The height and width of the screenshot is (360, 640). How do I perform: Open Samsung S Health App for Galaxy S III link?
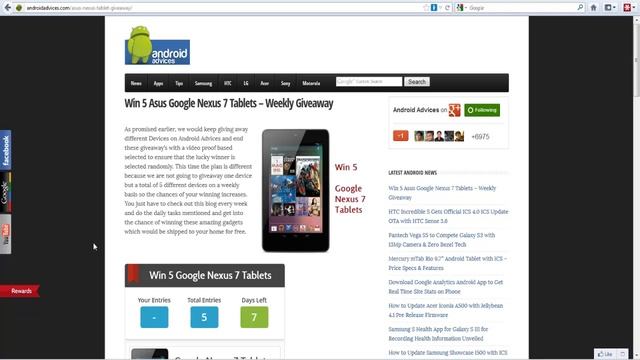pos(438,333)
